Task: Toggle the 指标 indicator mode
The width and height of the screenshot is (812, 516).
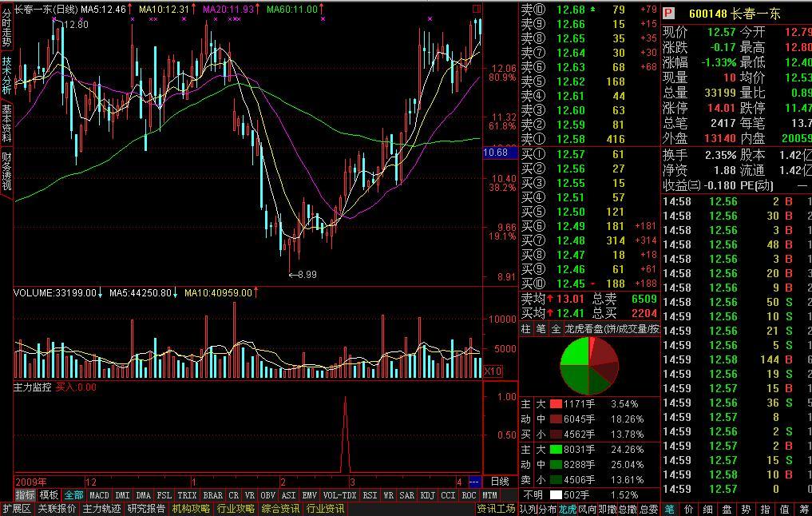Action: 25,495
